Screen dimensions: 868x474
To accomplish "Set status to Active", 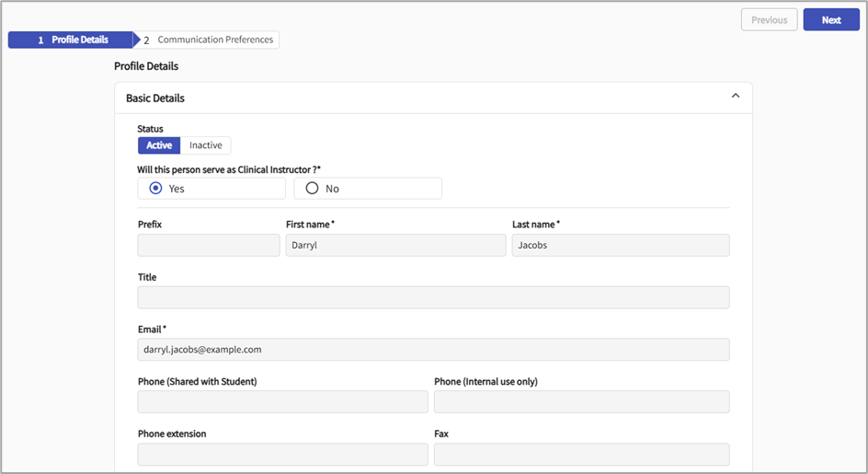I will (x=159, y=145).
